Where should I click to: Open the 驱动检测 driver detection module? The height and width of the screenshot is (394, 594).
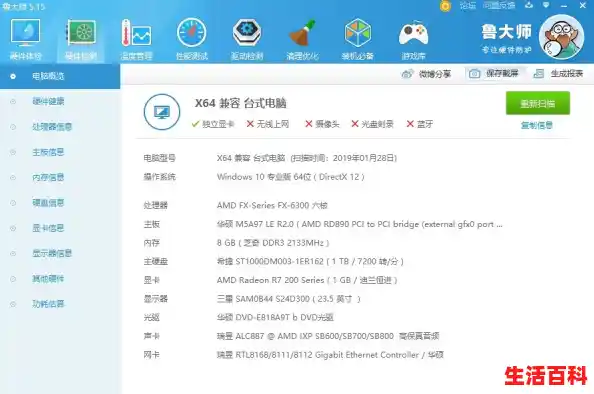coord(247,40)
